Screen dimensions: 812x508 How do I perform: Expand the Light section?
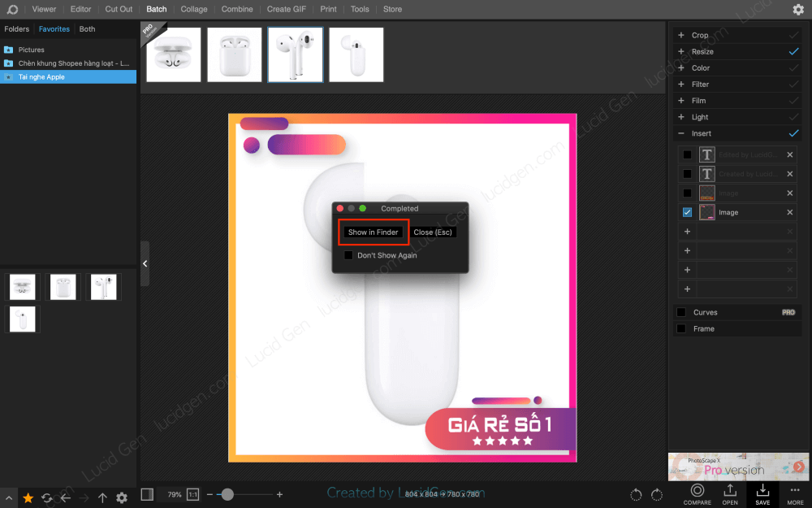click(x=681, y=116)
